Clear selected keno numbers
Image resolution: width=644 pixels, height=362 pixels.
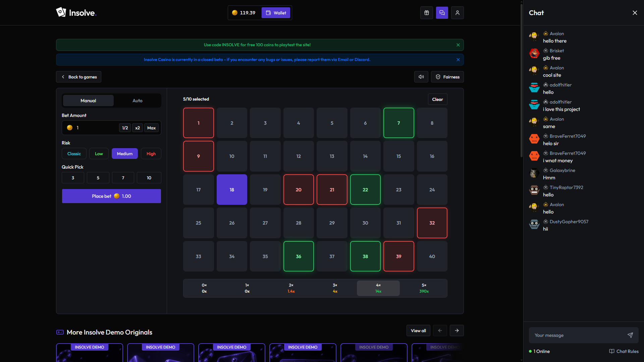tap(437, 99)
